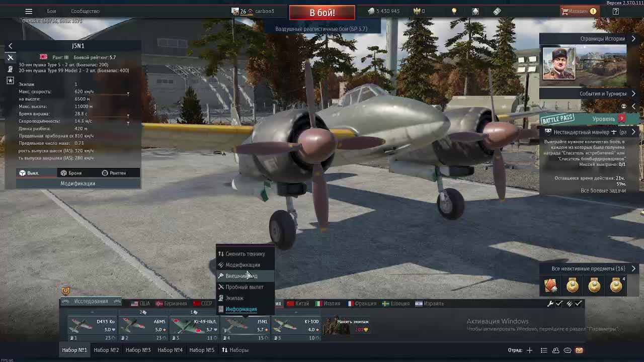Switch to Швеция nation tab

(x=395, y=304)
